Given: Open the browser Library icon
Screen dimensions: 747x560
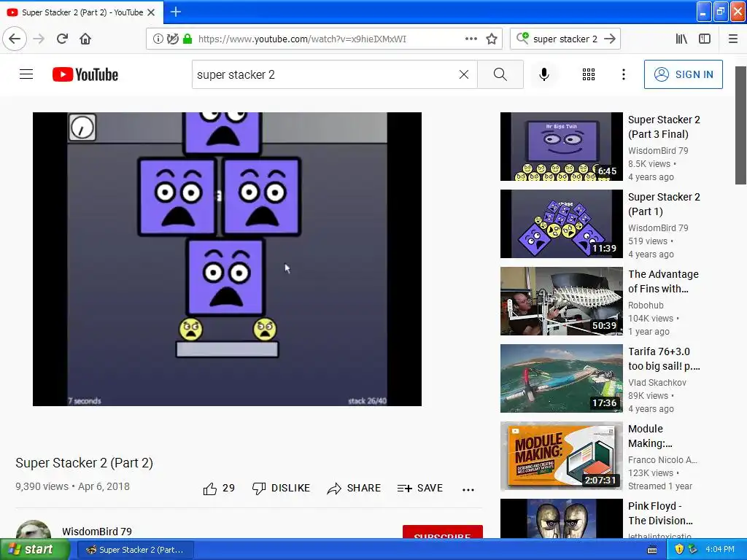Looking at the screenshot, I should point(681,39).
